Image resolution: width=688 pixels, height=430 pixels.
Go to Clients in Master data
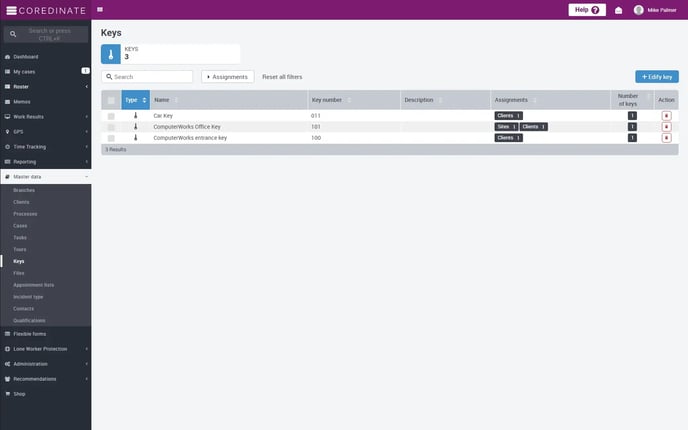[22, 202]
